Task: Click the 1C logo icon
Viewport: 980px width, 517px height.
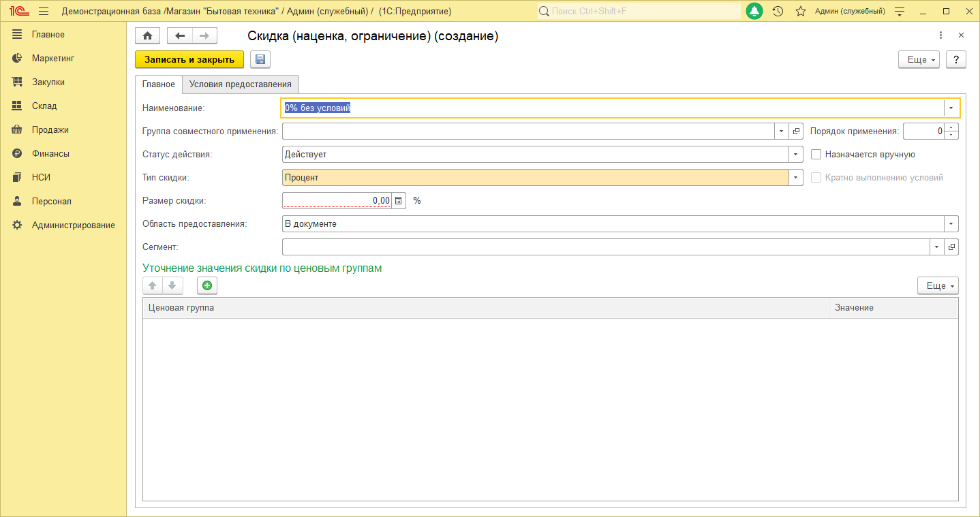Action: 18,12
